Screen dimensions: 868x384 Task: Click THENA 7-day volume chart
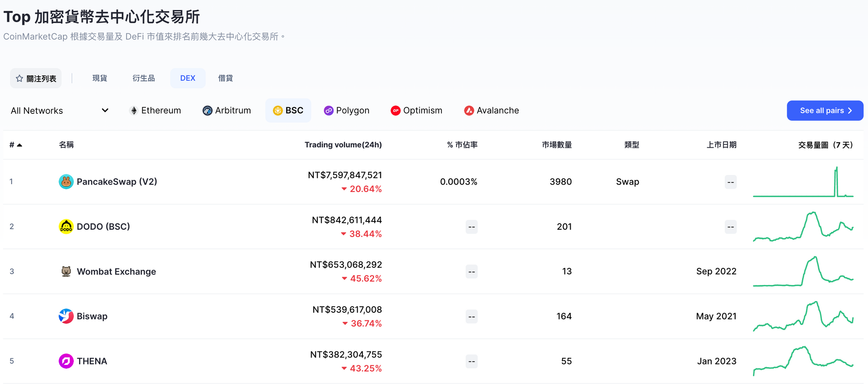coord(803,361)
